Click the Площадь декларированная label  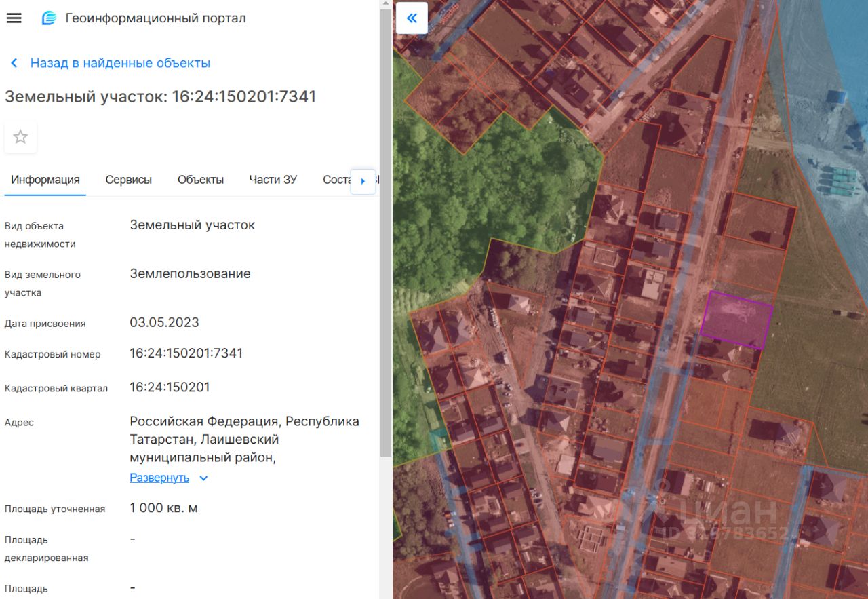click(x=47, y=549)
